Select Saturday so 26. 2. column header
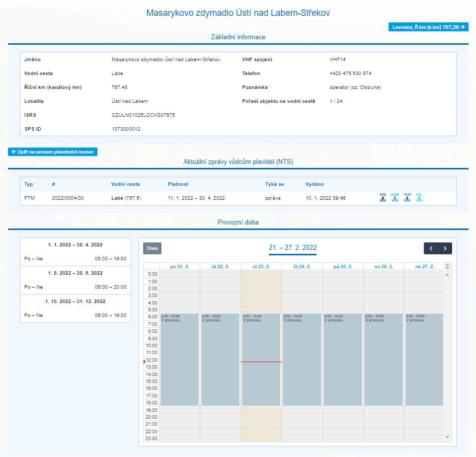 pos(384,267)
